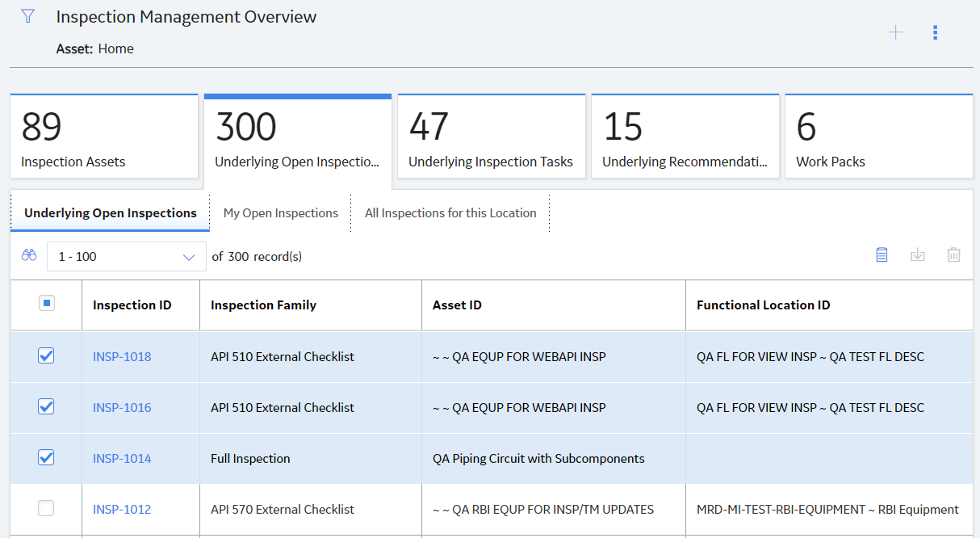Click the binoculars search icon
The width and height of the screenshot is (980, 538).
(30, 256)
